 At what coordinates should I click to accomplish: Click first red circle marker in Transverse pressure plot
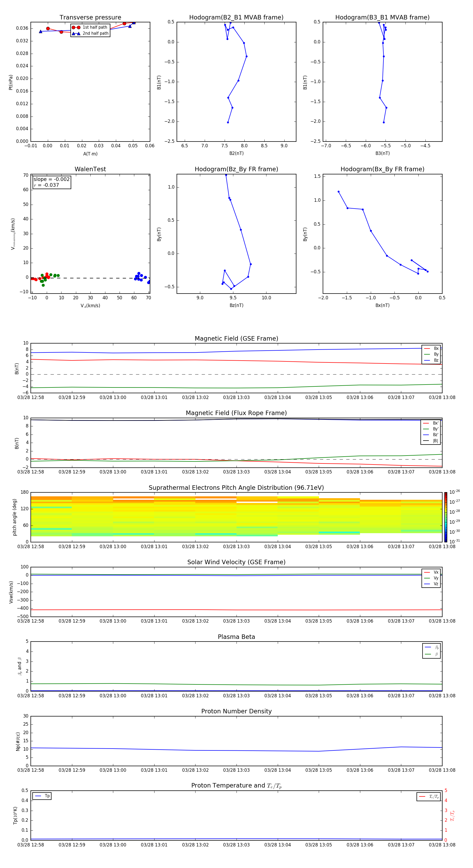pyautogui.click(x=48, y=29)
